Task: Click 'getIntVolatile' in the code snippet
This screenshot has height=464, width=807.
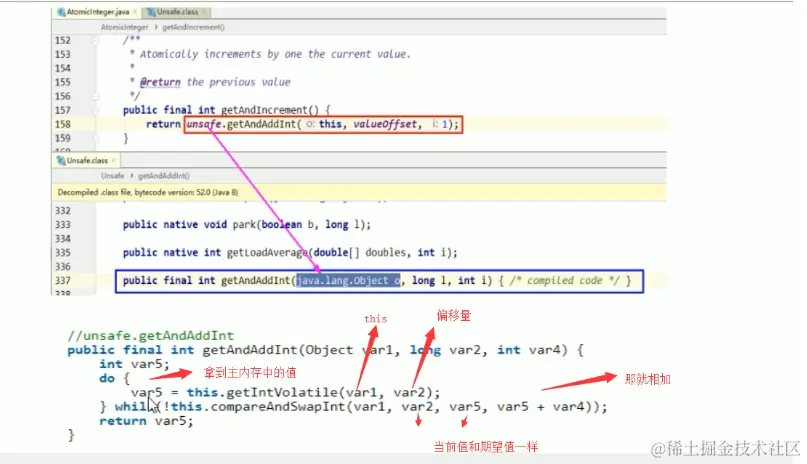Action: (x=282, y=392)
